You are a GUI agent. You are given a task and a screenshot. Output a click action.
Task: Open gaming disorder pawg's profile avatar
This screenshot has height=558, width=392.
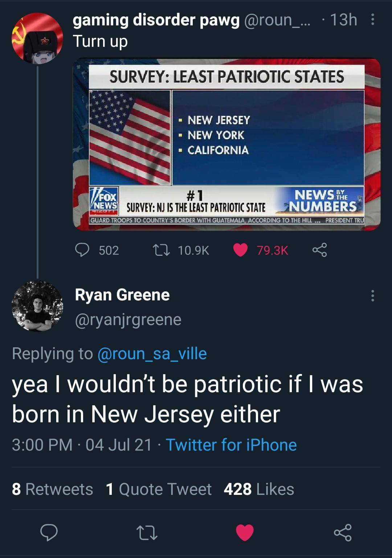point(37,38)
